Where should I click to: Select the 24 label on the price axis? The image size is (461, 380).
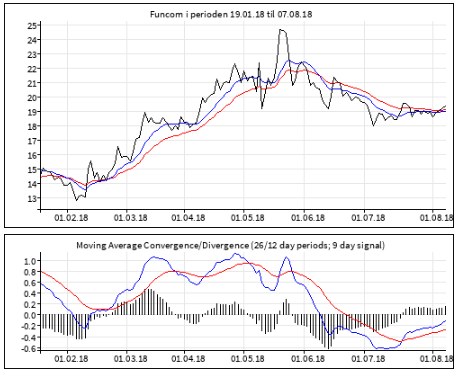coord(32,40)
